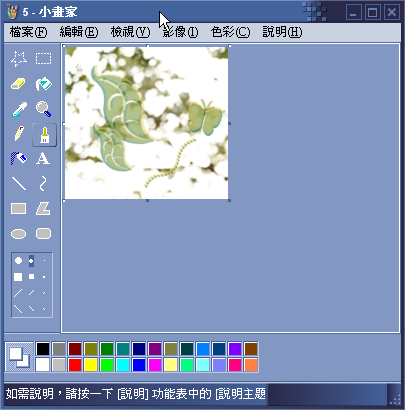Pick the orange color swatch

[251, 365]
